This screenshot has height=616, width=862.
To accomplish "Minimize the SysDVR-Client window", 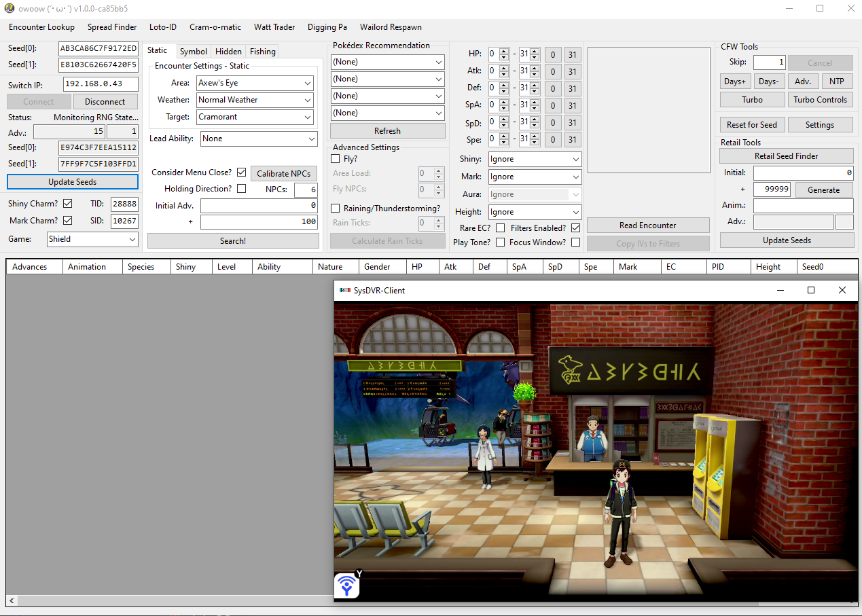I will (780, 290).
